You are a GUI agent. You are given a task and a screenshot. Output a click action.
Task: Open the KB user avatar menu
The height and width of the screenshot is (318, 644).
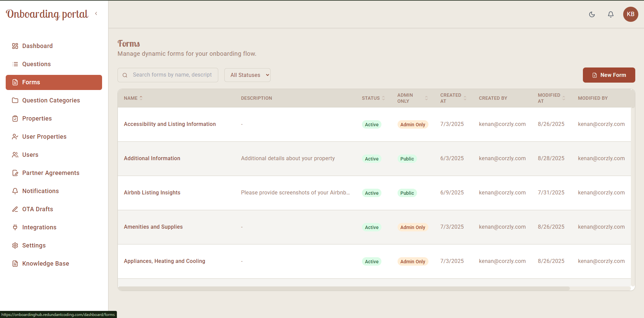pos(631,14)
